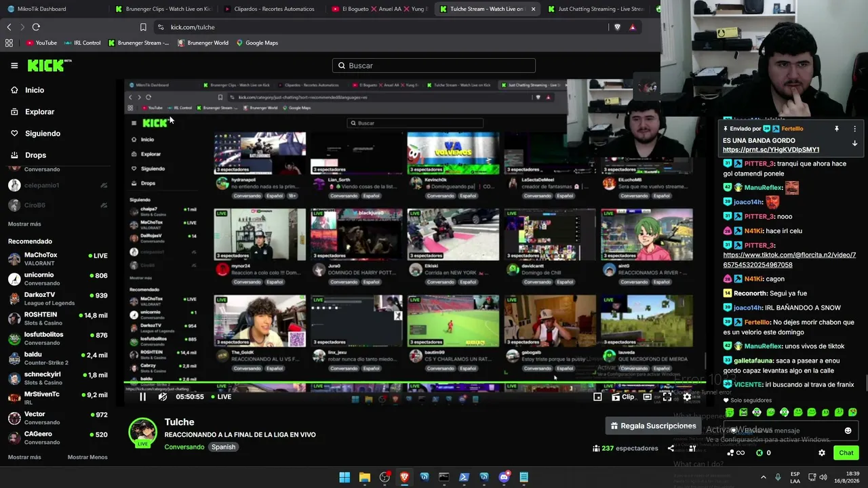
Task: Open video player settings gear
Action: click(x=687, y=397)
